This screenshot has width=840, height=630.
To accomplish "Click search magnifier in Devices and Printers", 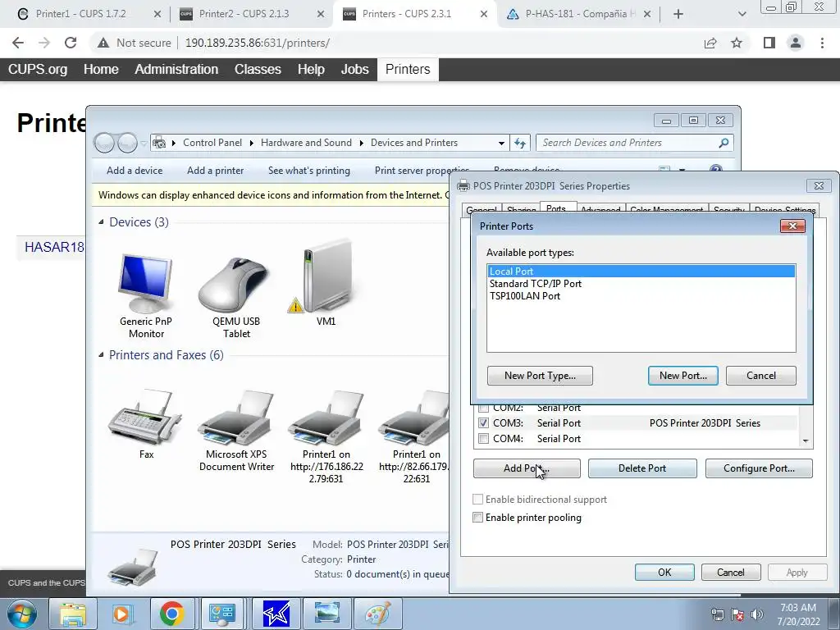I will tap(724, 143).
